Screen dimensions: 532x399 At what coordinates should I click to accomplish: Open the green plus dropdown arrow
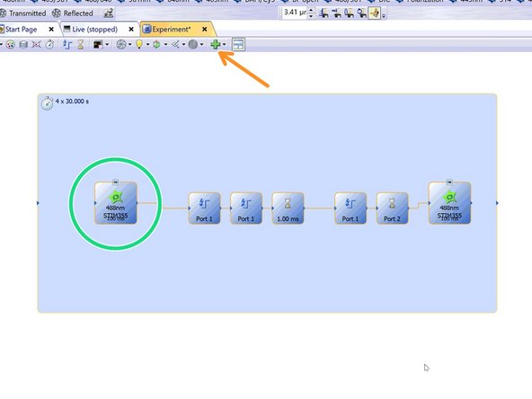point(225,44)
